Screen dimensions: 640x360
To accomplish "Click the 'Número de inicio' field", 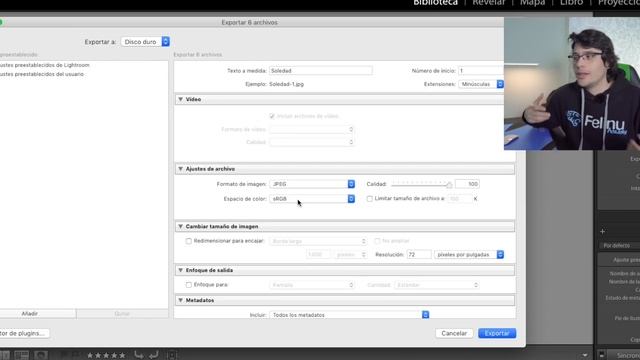I will point(481,71).
